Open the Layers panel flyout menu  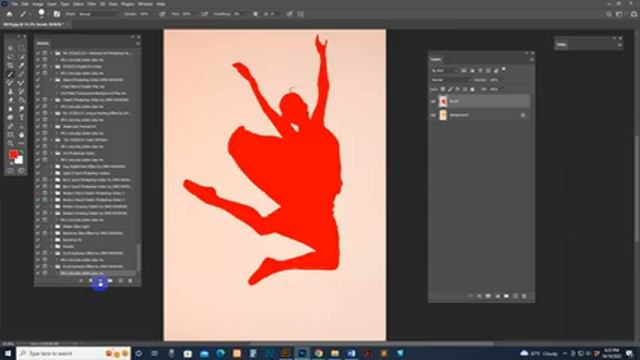[x=531, y=60]
